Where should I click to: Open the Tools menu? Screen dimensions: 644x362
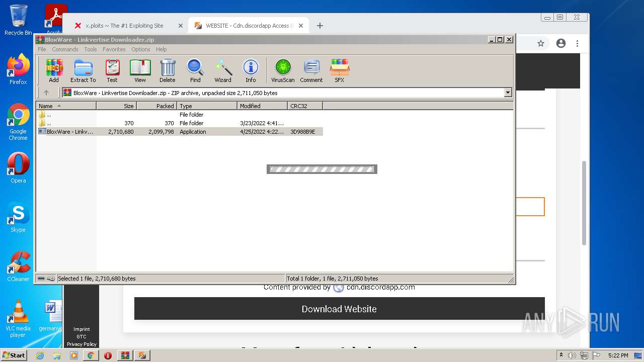(91, 49)
